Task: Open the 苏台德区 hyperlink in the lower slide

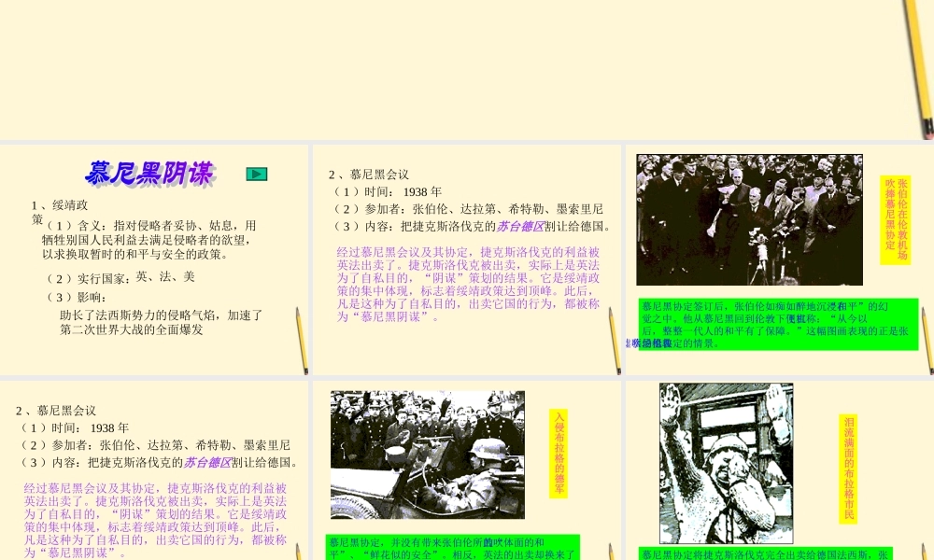Action: pyautogui.click(x=207, y=462)
